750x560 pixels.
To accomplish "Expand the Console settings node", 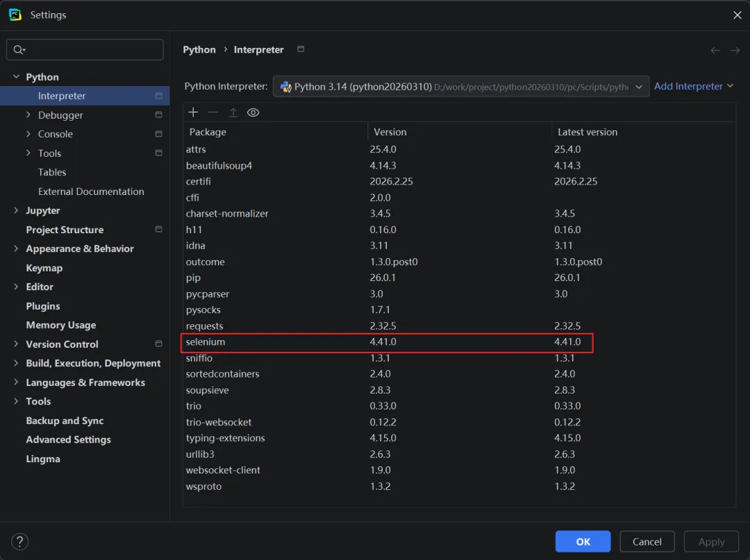I will (x=28, y=134).
